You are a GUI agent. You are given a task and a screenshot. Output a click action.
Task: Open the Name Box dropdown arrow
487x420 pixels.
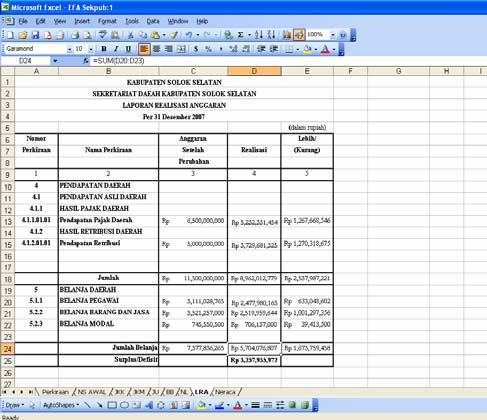pyautogui.click(x=55, y=61)
